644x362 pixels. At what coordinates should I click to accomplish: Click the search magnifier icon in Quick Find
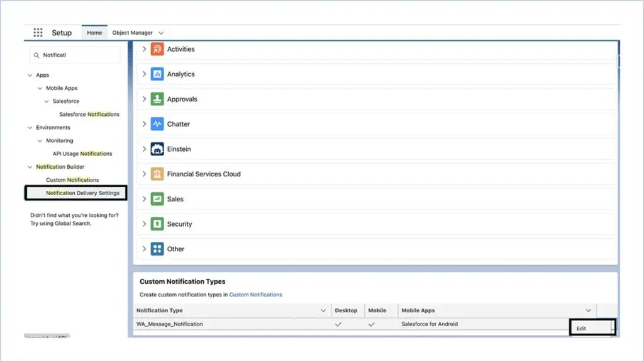(x=36, y=55)
